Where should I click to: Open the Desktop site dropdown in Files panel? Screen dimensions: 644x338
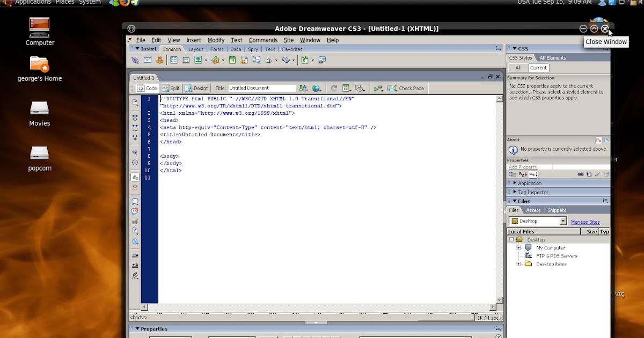pyautogui.click(x=563, y=221)
